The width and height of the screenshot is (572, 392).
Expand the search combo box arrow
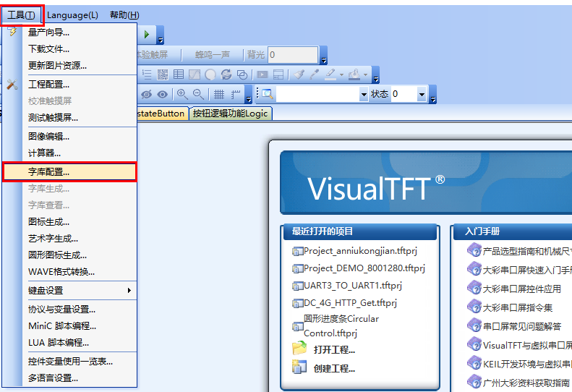363,95
